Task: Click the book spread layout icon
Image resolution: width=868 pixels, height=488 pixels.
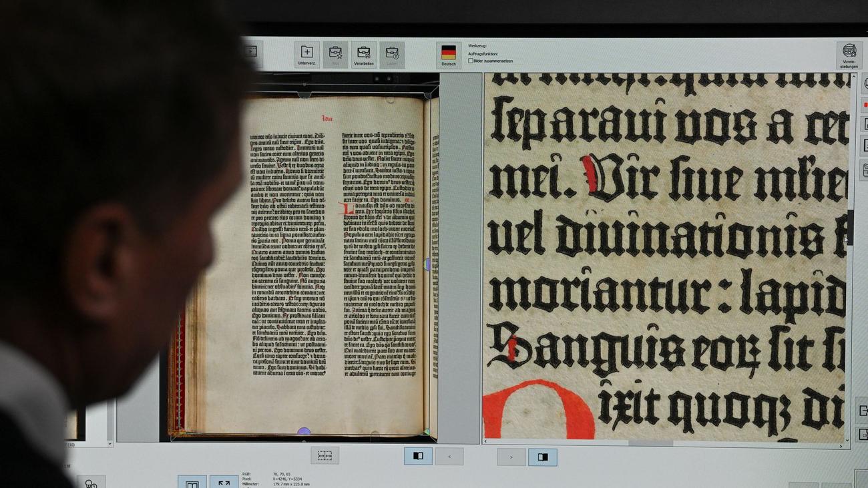Action: tap(192, 483)
